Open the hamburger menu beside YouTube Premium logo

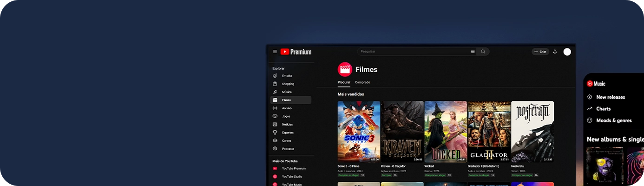click(275, 52)
